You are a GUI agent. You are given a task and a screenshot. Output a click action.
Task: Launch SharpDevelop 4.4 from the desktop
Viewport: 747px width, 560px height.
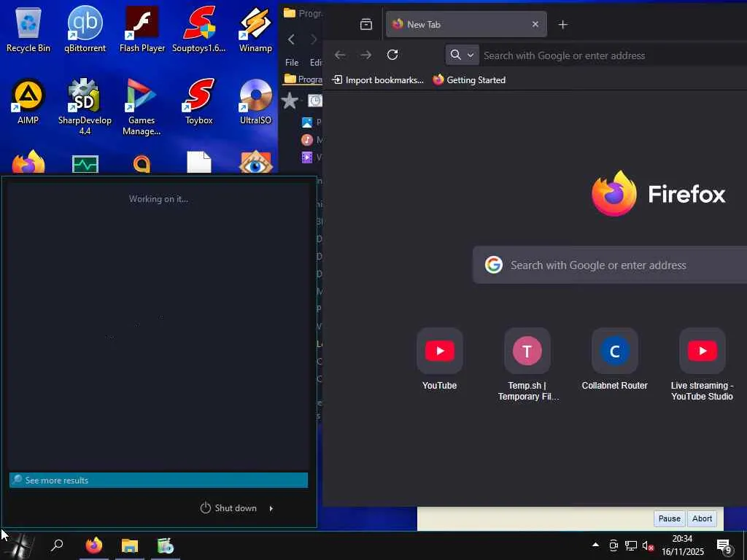[x=85, y=106]
